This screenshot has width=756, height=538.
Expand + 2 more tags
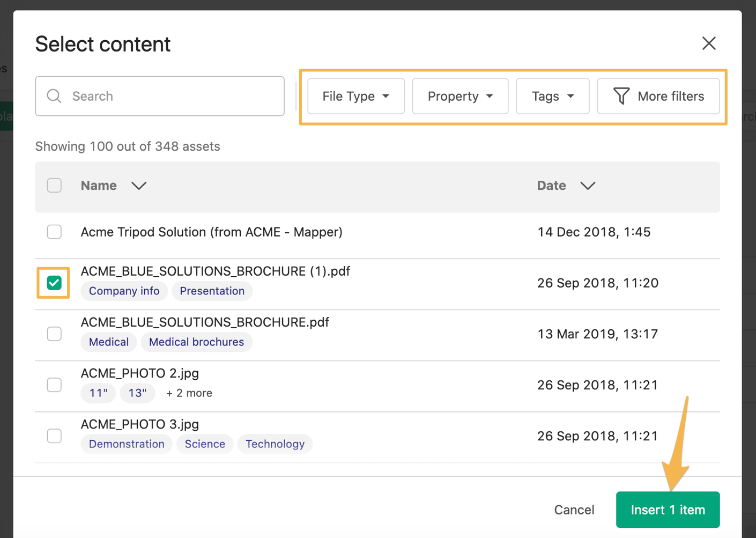[x=189, y=393]
